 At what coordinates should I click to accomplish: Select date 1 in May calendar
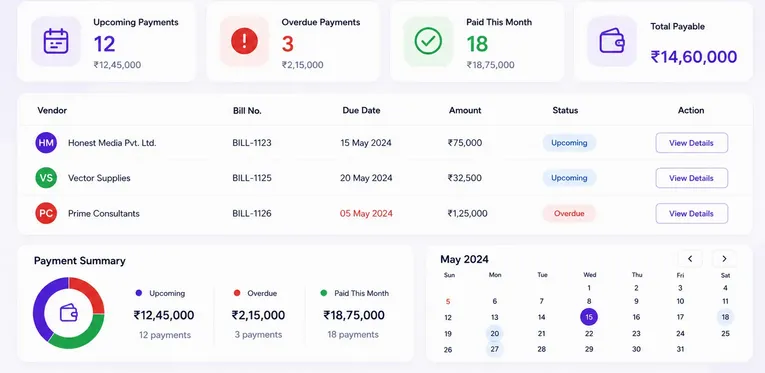(x=589, y=288)
